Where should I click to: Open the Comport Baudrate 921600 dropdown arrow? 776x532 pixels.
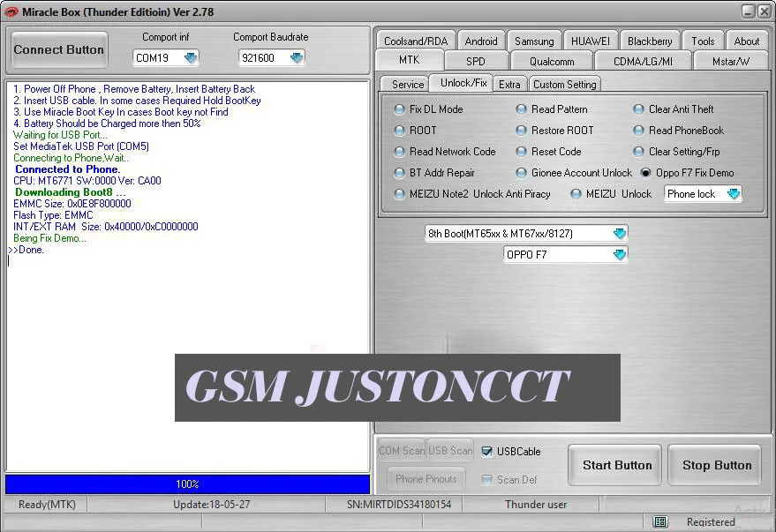[x=297, y=58]
